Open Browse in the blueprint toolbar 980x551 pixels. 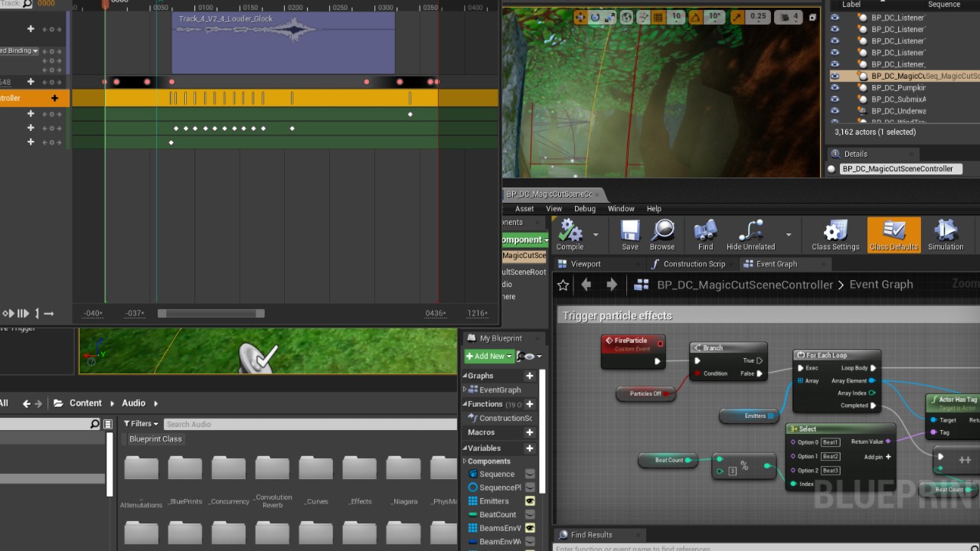[662, 235]
